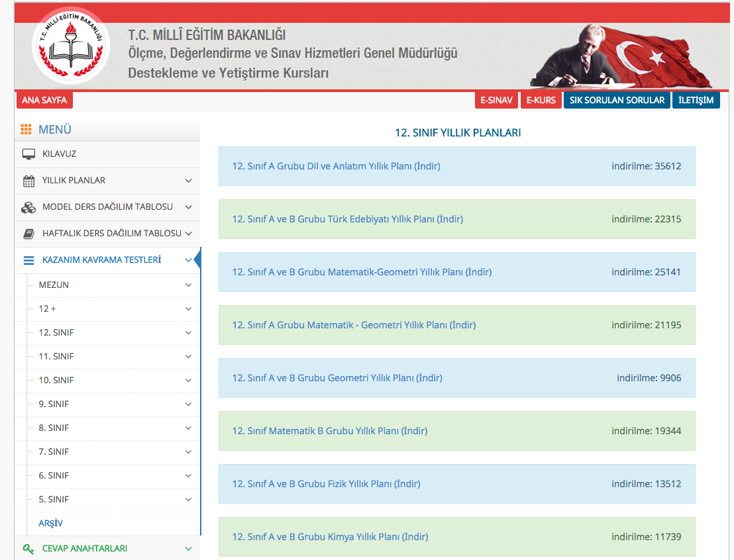Click the calendar icon beside YILLIK PLANLAR
Image resolution: width=734 pixels, height=560 pixels.
28,181
